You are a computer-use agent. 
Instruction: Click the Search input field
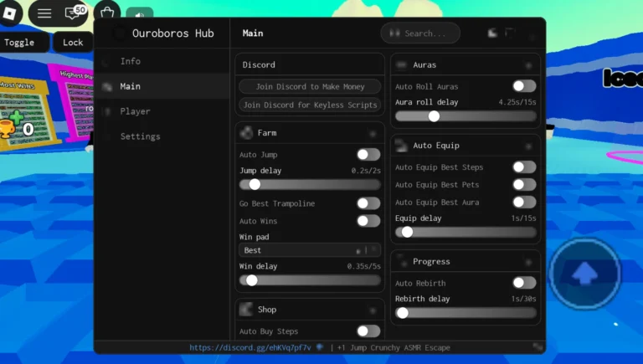click(x=420, y=33)
